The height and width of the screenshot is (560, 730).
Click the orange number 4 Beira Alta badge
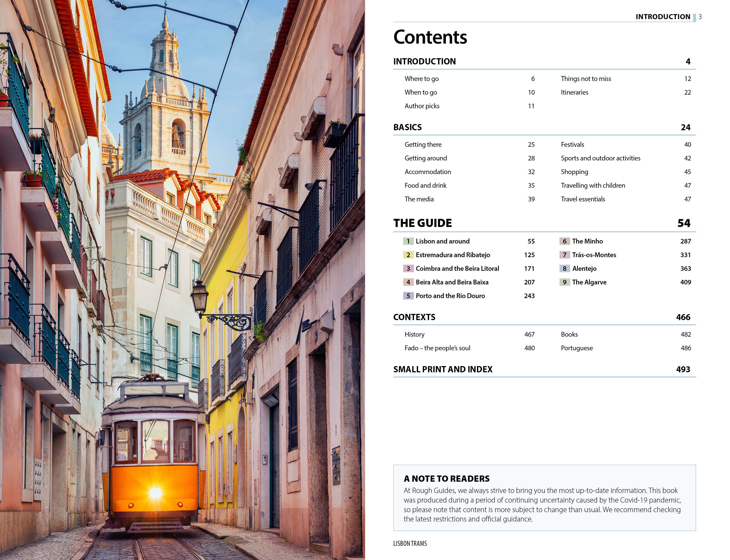408,282
